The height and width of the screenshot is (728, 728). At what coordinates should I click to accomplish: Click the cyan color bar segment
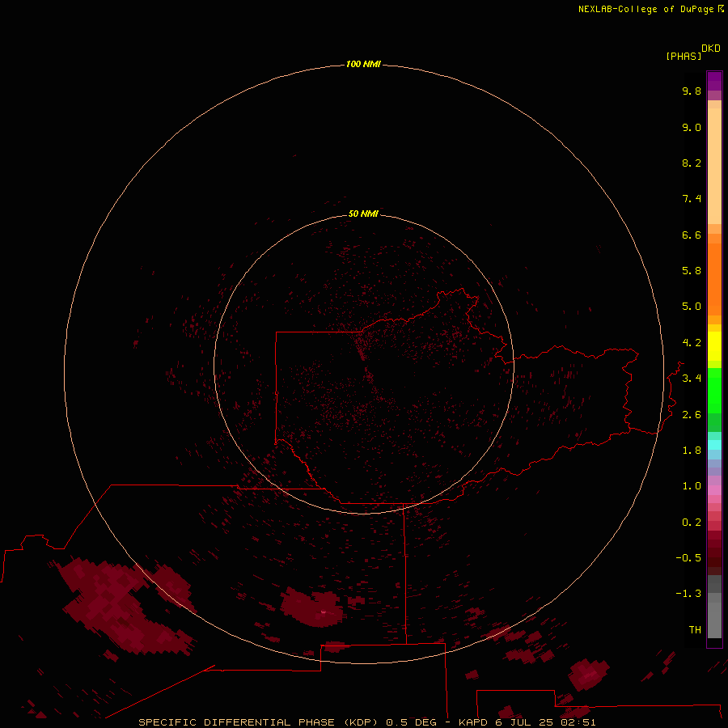714,445
